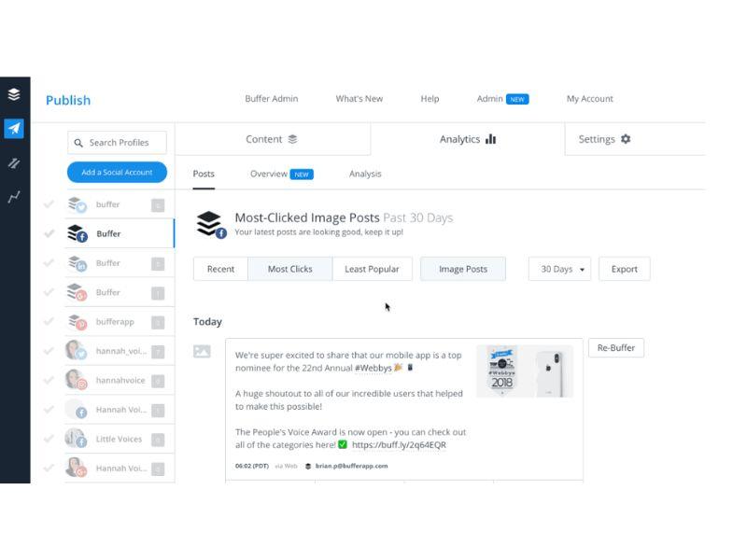Image resolution: width=747 pixels, height=560 pixels.
Task: Select the bufferapp Pinterest profile avatar
Action: 77,322
